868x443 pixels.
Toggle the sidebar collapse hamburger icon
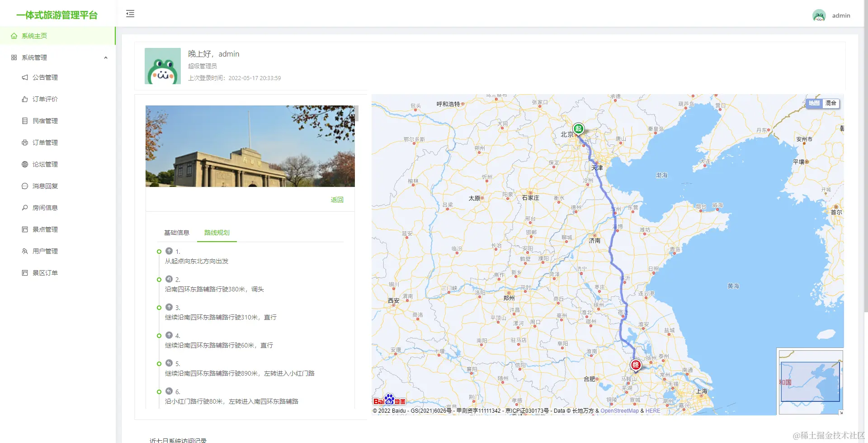point(130,14)
